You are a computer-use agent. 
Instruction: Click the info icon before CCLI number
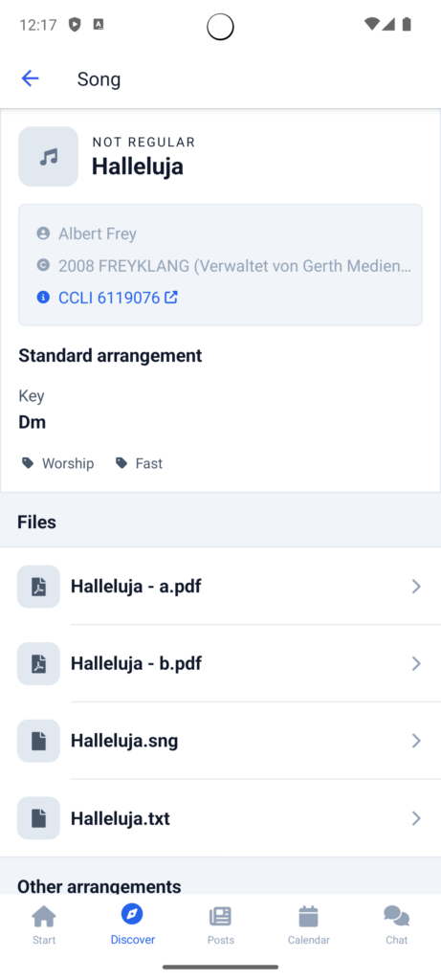pyautogui.click(x=43, y=298)
